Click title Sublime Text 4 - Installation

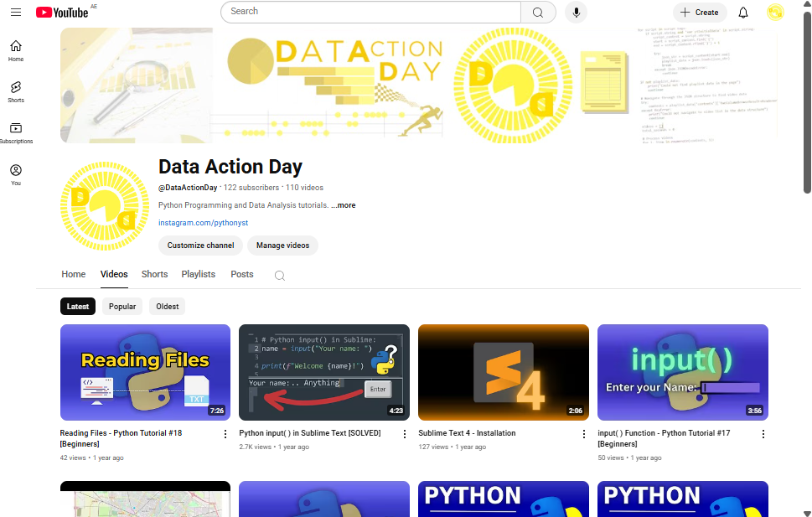pos(467,433)
